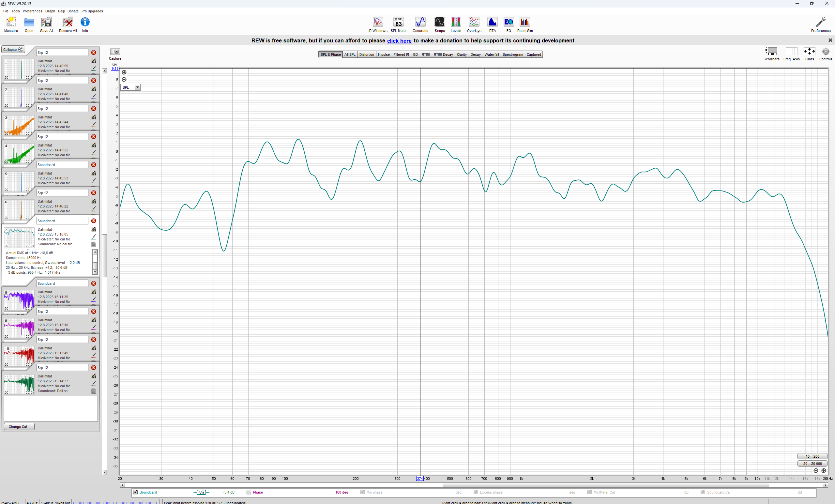
Task: Click the Change Cal... button
Action: (x=19, y=427)
